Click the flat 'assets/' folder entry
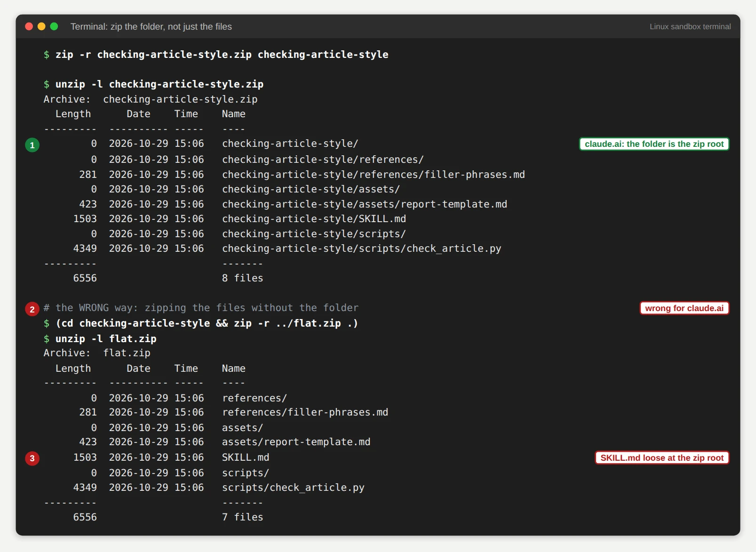Viewport: 756px width, 552px height. (x=242, y=428)
